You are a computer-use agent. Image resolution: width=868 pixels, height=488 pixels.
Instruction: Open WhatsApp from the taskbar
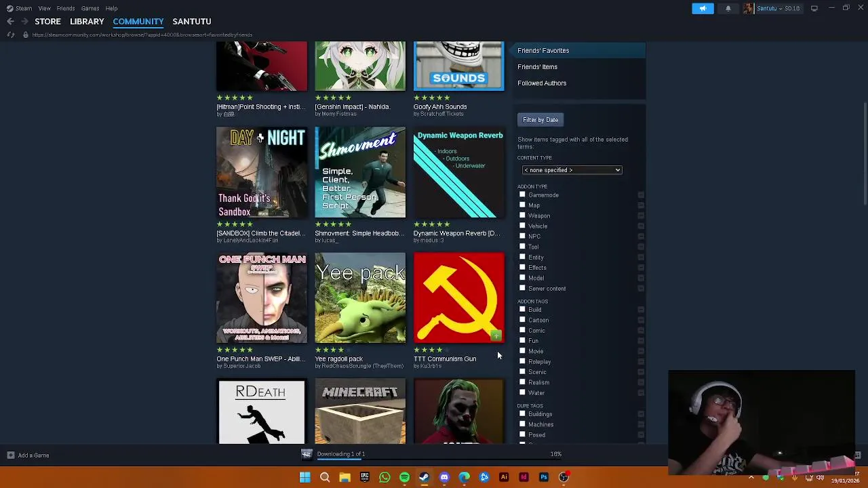384,477
